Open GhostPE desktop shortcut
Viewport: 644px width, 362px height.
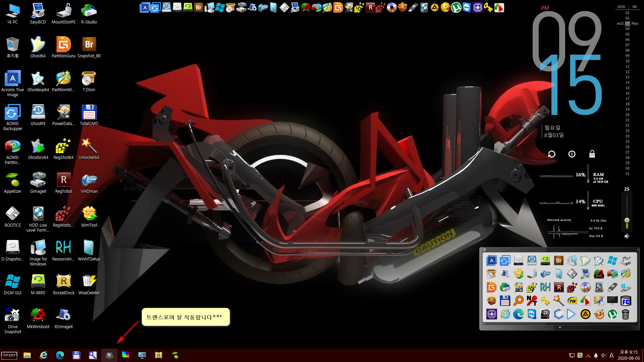point(38,115)
